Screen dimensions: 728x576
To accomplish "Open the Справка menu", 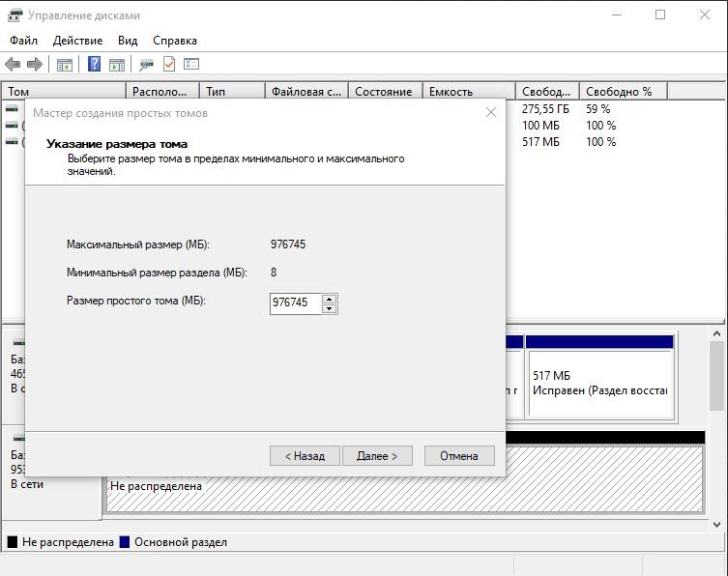I will [175, 41].
